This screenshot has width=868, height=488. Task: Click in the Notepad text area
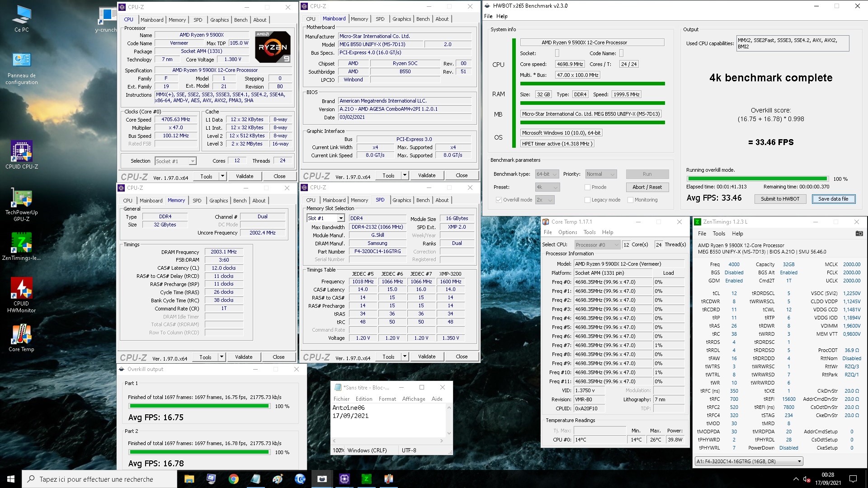click(x=389, y=420)
